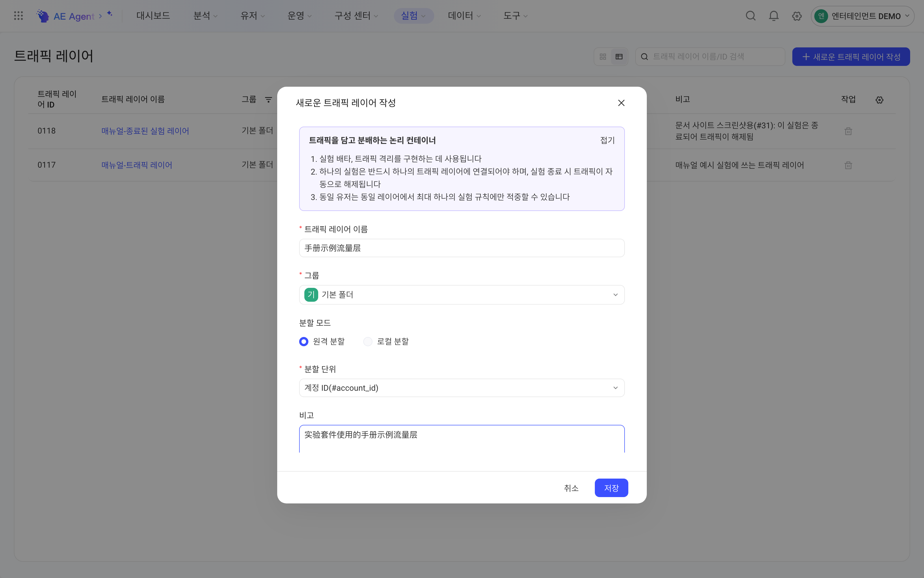
Task: Open table column settings gear icon
Action: 879,100
